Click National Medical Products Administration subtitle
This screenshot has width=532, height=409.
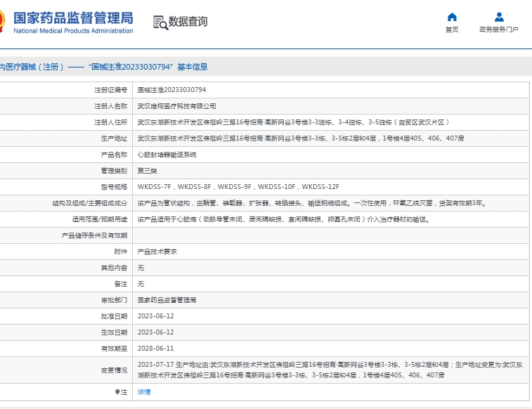[73, 31]
